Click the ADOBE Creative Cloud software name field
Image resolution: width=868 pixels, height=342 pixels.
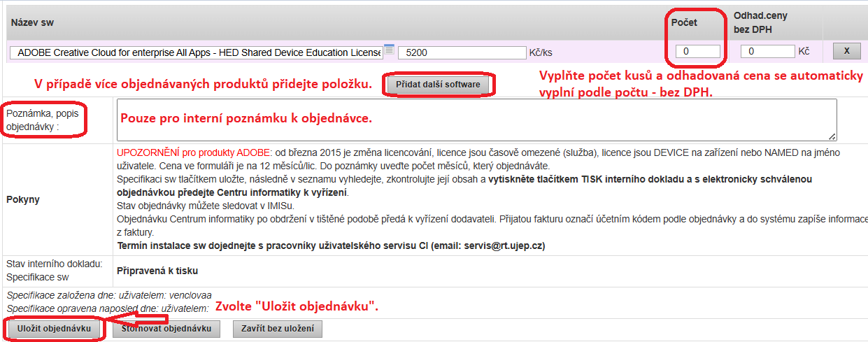(x=196, y=52)
